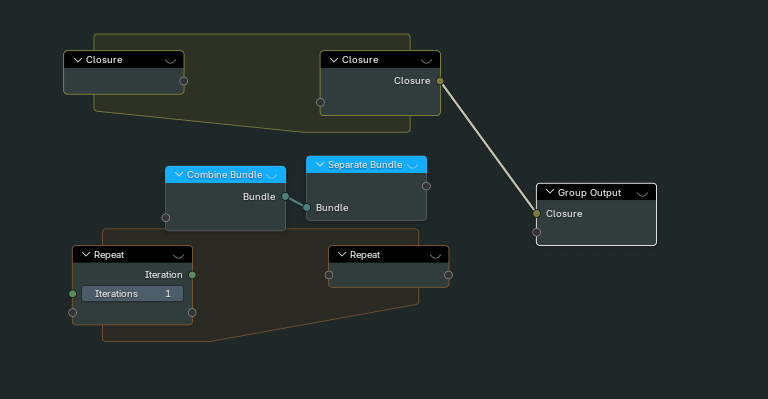768x399 pixels.
Task: Click Bundle input socket on Separate Bundle
Action: 307,208
